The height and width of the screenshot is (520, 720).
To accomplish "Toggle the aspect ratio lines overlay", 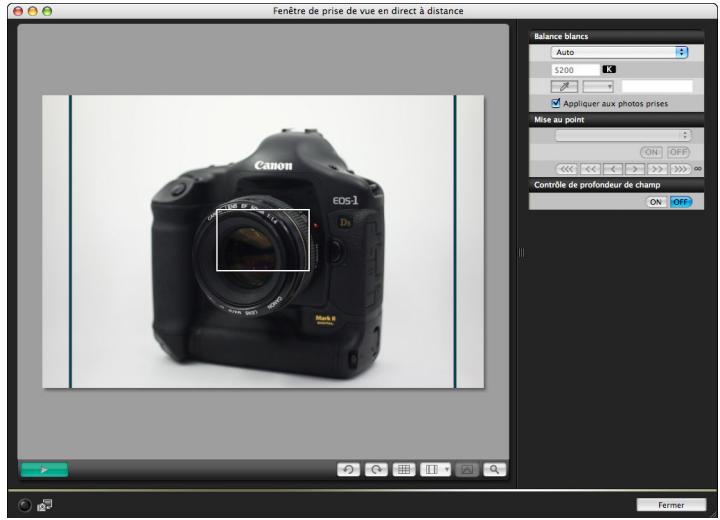I will (431, 469).
